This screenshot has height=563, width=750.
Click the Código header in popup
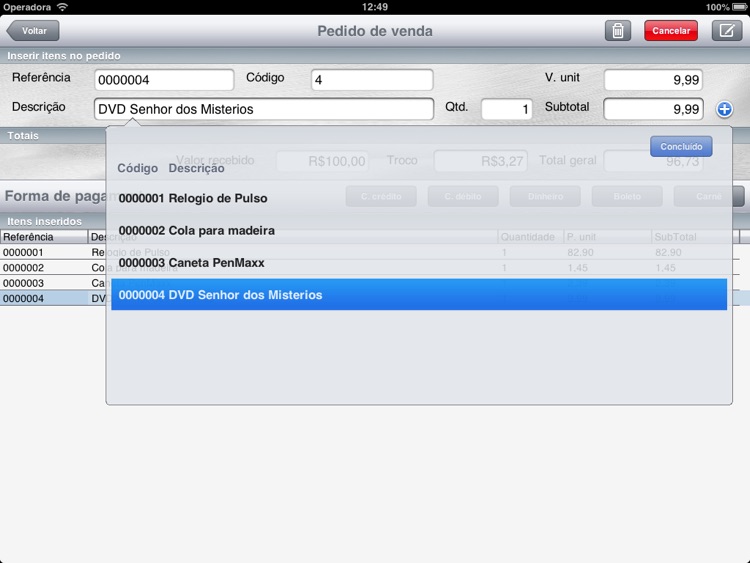pyautogui.click(x=138, y=168)
